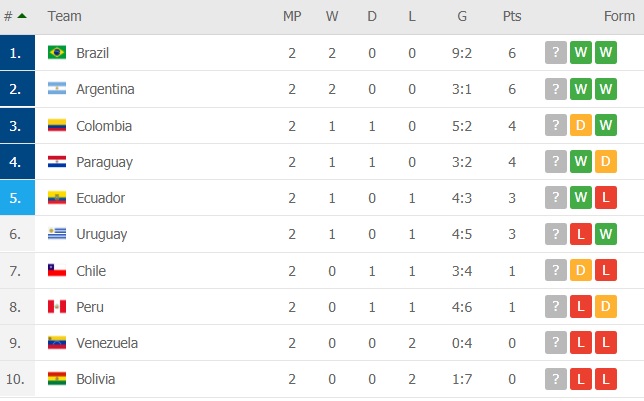This screenshot has width=644, height=401.
Task: Click Colombia's orange draw form badge
Action: click(581, 126)
